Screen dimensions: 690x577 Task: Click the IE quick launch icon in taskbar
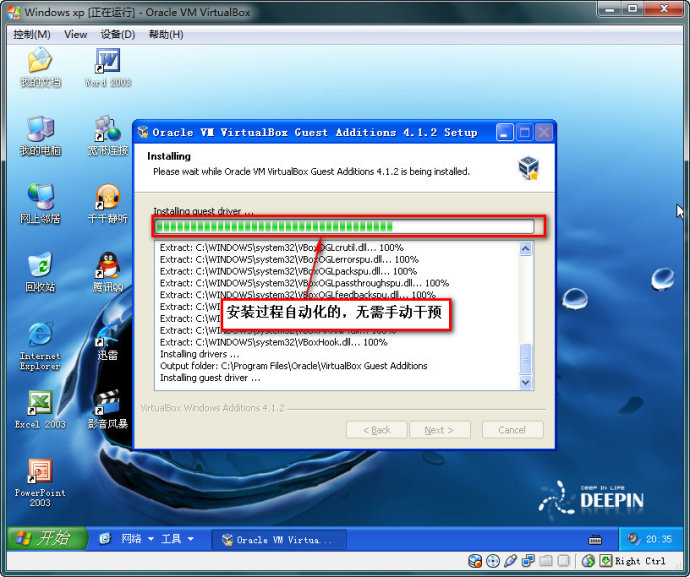point(105,538)
